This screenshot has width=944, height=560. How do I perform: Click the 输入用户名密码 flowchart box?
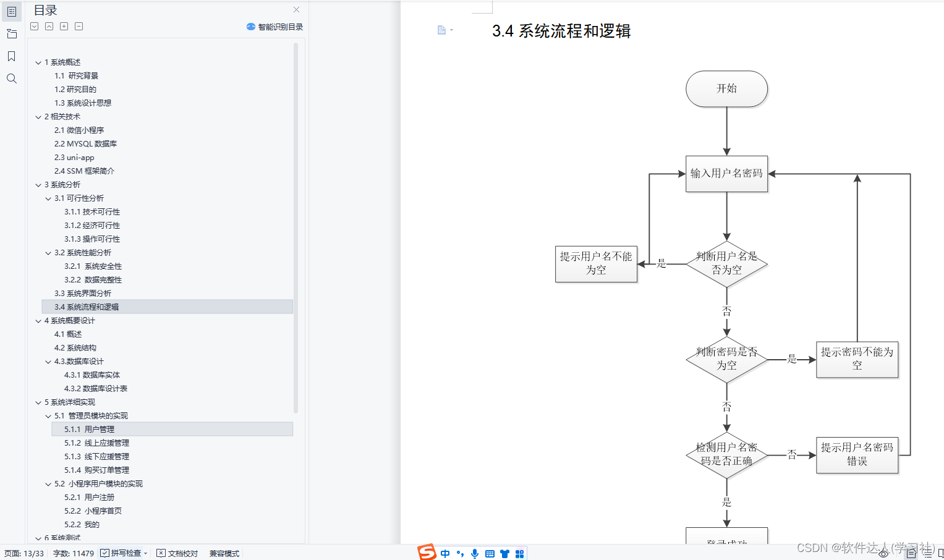click(726, 174)
